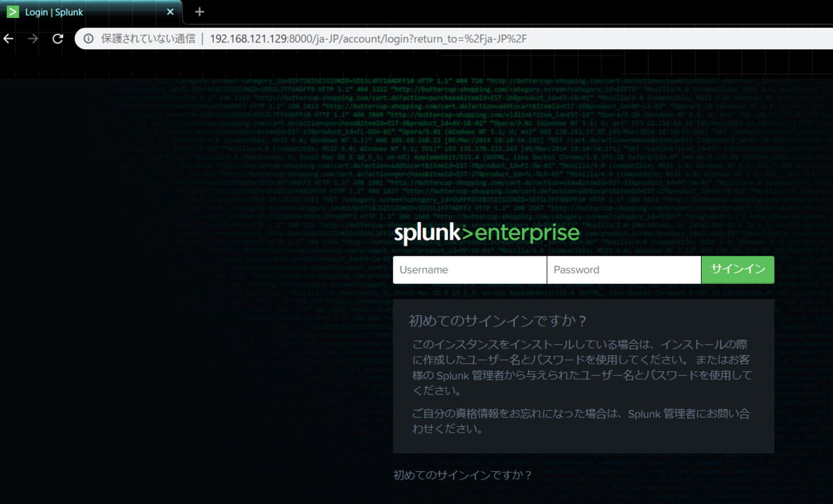This screenshot has height=504, width=833.
Task: Click the Password input field
Action: (x=624, y=270)
